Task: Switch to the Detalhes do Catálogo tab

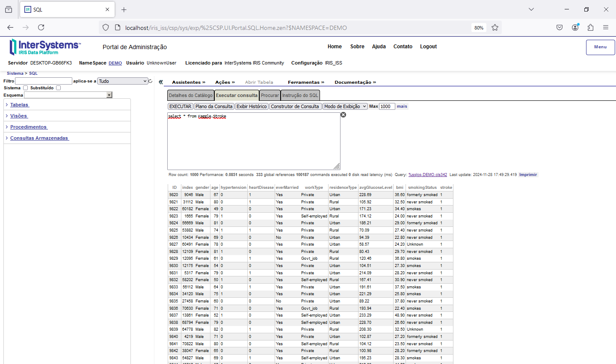Action: click(190, 95)
